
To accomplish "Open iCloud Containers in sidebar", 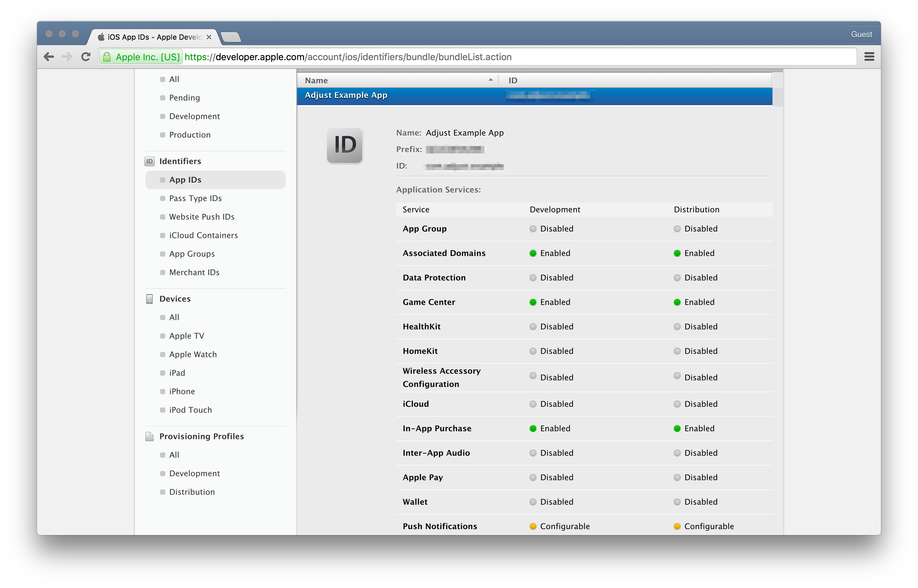I will point(203,235).
